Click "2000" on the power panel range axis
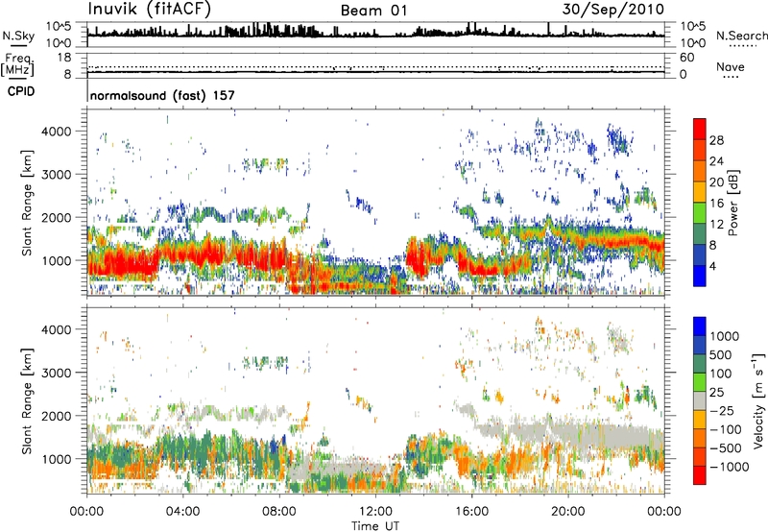Screen dimensions: 768x532 click(x=56, y=217)
